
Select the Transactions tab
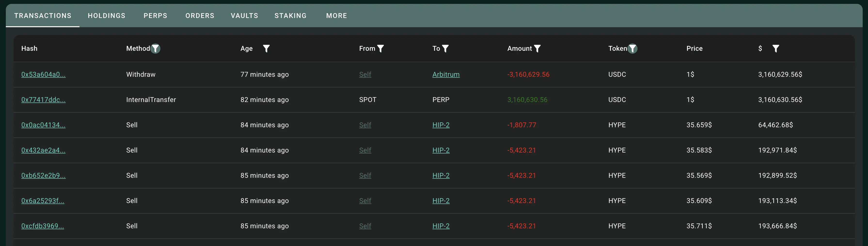coord(43,16)
